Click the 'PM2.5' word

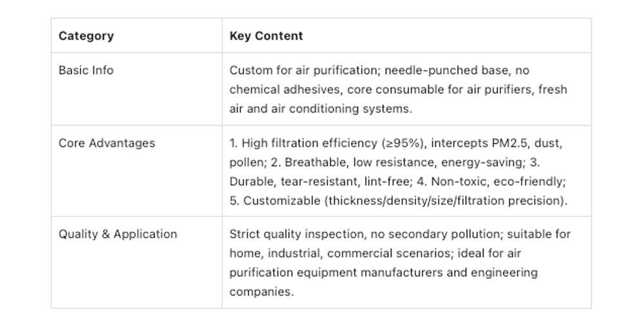pyautogui.click(x=506, y=144)
